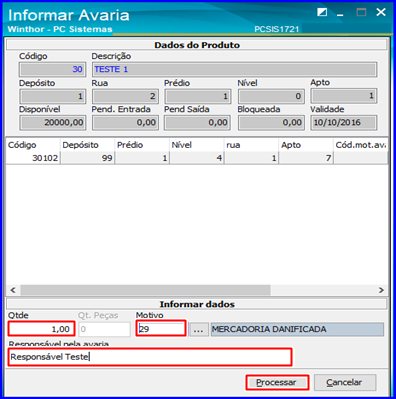Click the PCSIS1721 routine label
Viewport: 396px width, 399px height.
(277, 29)
